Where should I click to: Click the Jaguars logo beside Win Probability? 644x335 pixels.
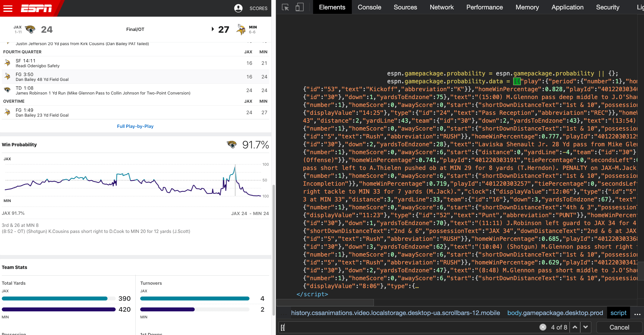point(231,145)
